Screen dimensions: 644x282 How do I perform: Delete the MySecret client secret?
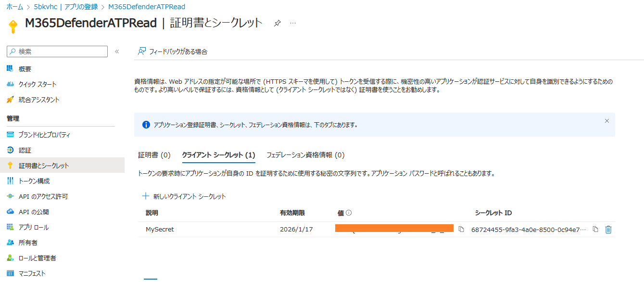(608, 230)
